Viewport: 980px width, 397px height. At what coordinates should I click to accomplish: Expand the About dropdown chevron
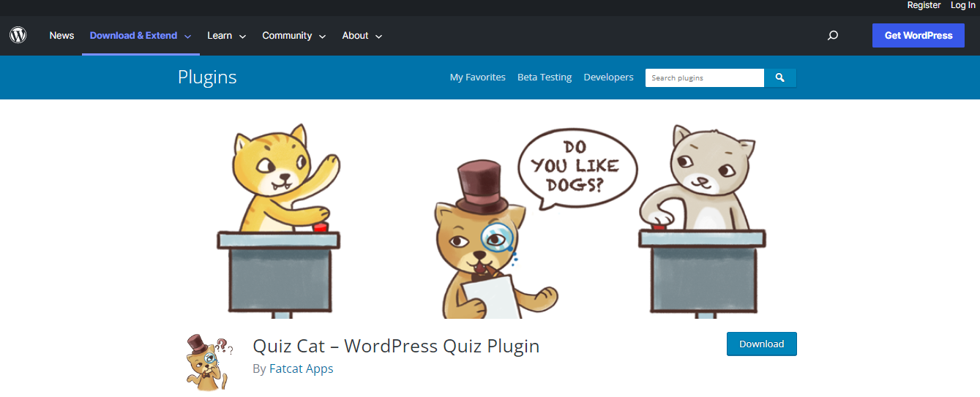pos(378,36)
